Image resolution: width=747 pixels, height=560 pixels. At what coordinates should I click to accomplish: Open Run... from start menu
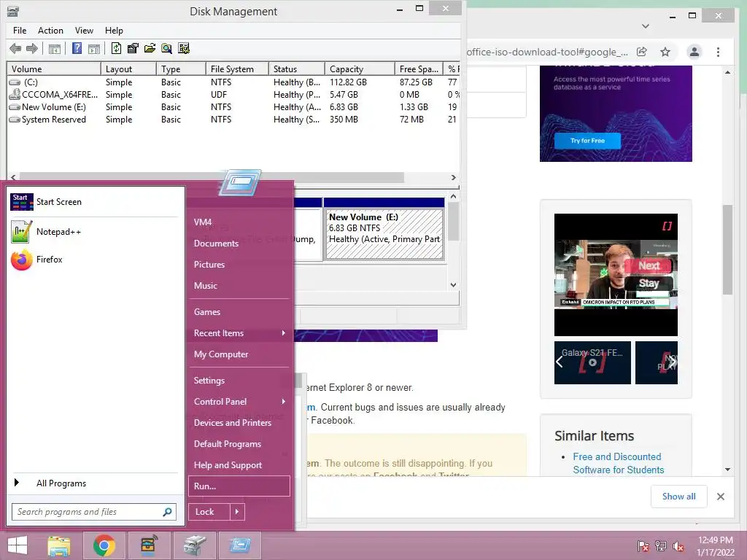coord(239,486)
